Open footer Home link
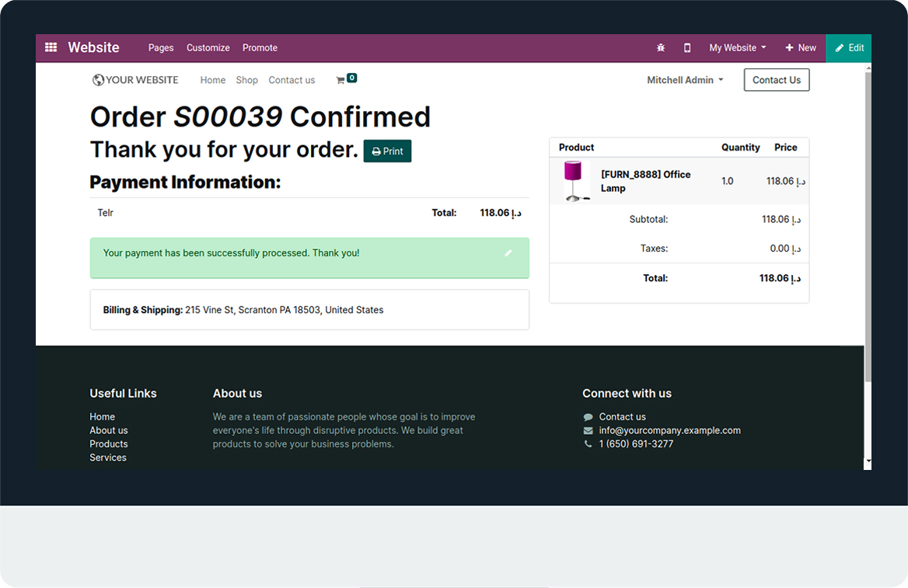Screen dimensions: 908x588 102,416
